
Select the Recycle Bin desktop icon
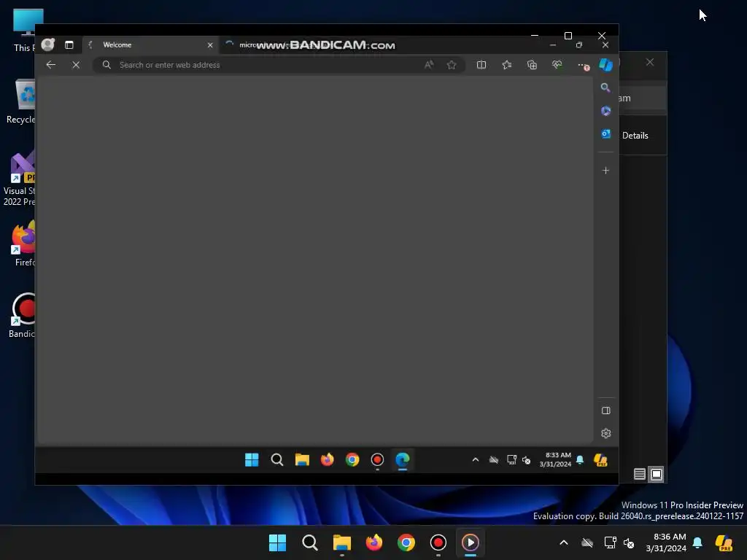22,102
